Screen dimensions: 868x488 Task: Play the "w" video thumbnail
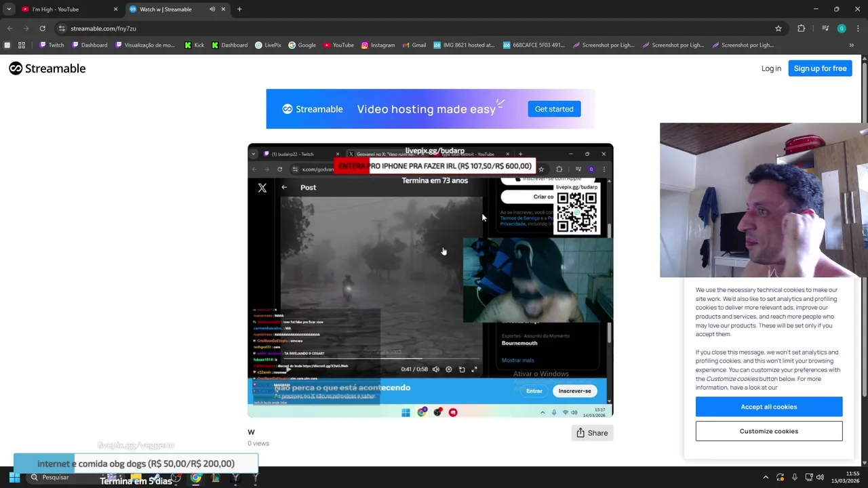431,280
